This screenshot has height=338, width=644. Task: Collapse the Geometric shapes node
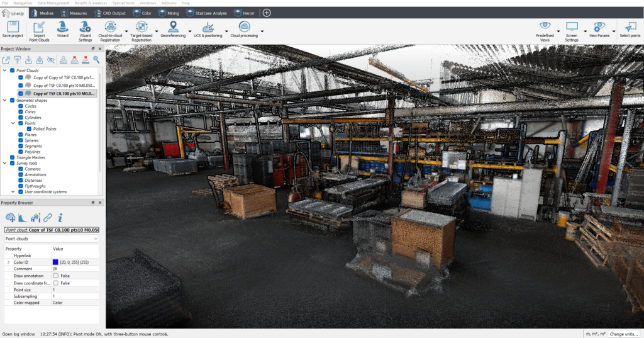pos(4,100)
